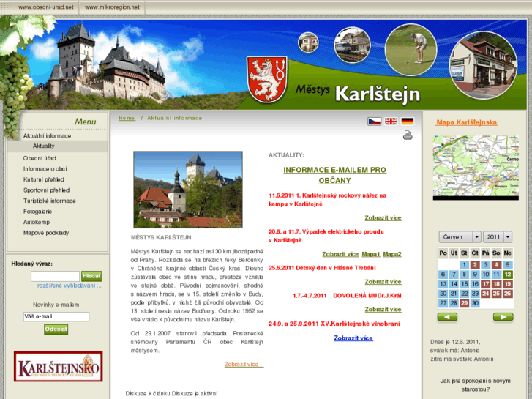Select calendar day 24
The image size is (532, 399).
(486, 294)
